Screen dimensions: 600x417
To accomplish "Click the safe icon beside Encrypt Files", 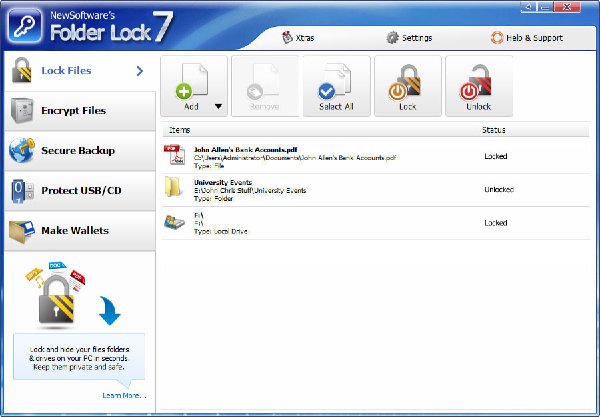I will tap(22, 110).
